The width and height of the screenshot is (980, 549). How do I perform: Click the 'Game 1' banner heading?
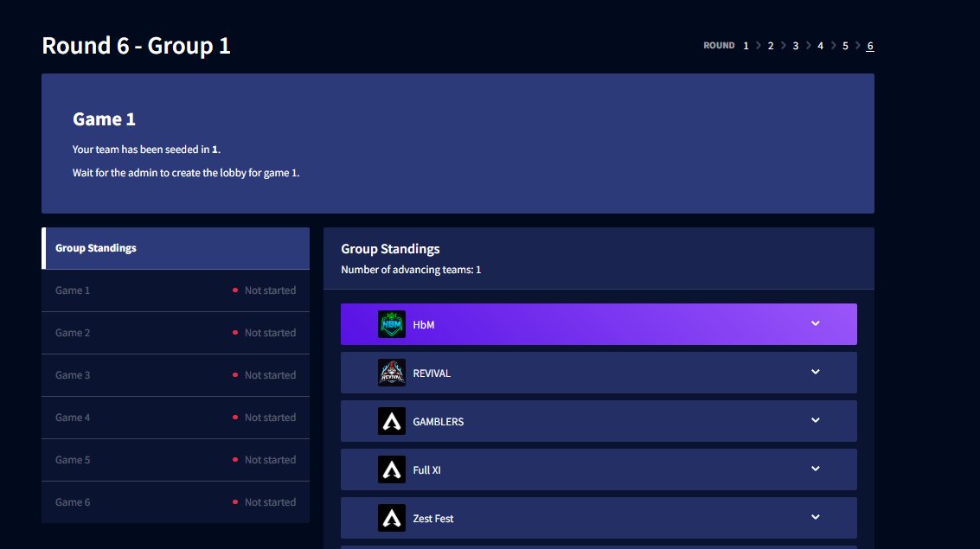click(104, 118)
